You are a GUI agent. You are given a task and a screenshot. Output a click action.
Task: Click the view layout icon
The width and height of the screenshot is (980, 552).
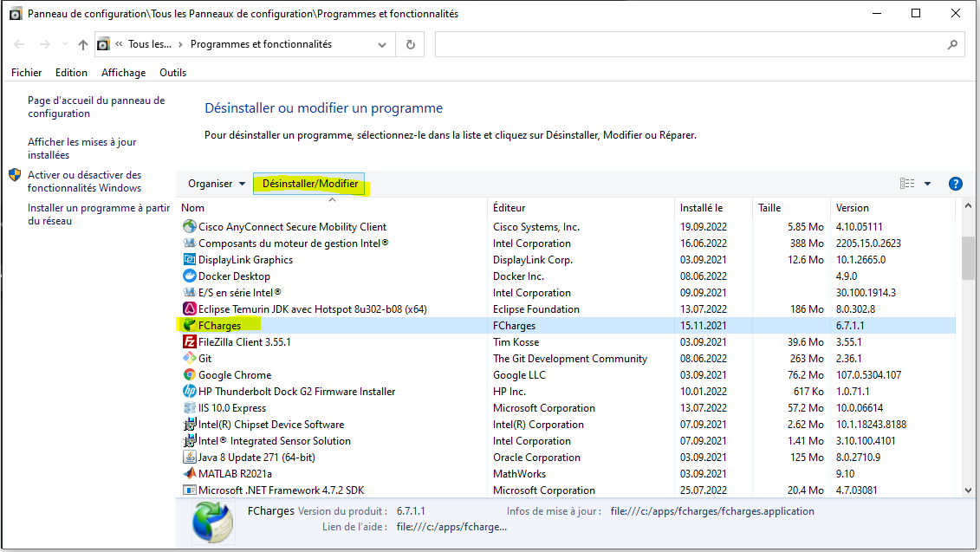point(907,184)
